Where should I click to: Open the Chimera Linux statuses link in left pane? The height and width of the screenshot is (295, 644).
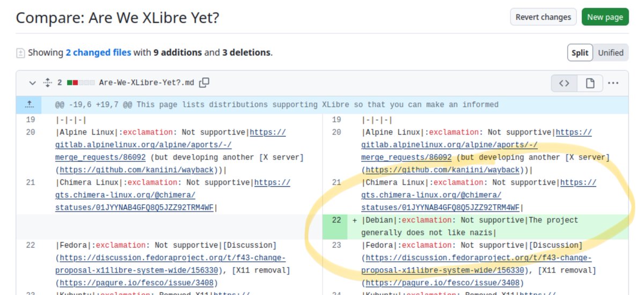173,195
